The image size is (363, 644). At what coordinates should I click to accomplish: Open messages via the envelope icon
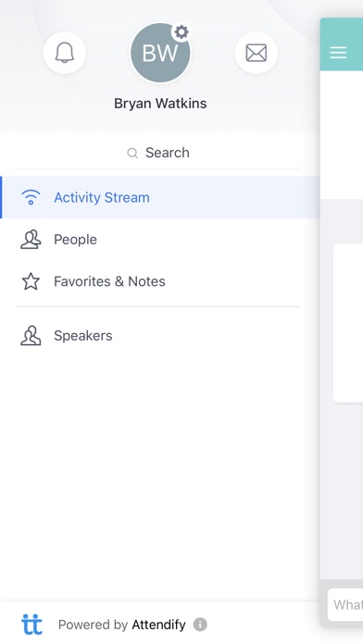pyautogui.click(x=257, y=53)
